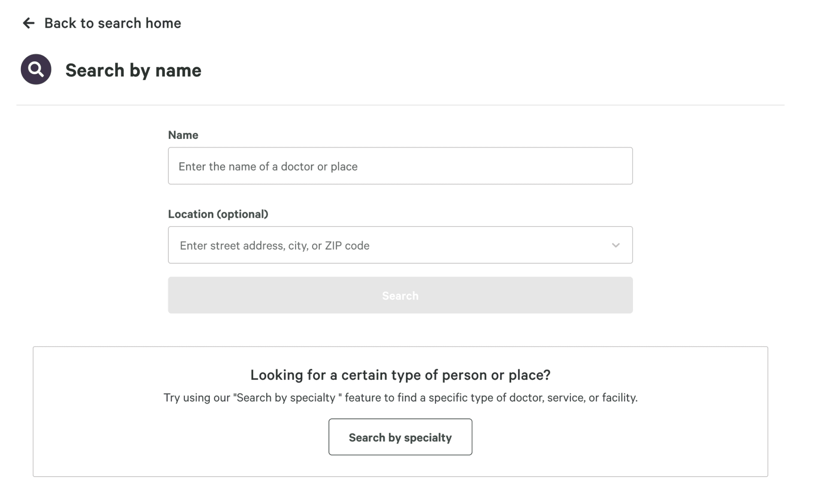821x504 pixels.
Task: Click the "Location (optional)" label
Action: [x=218, y=214]
